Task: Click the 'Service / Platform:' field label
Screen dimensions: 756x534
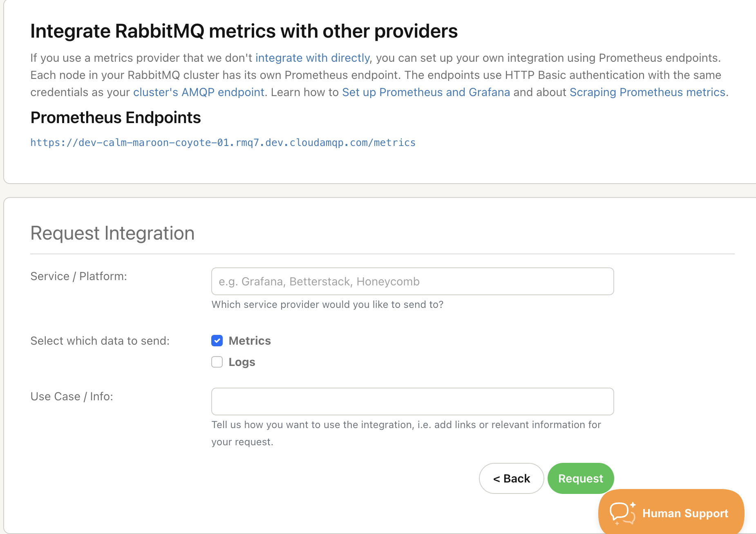Action: 78,276
